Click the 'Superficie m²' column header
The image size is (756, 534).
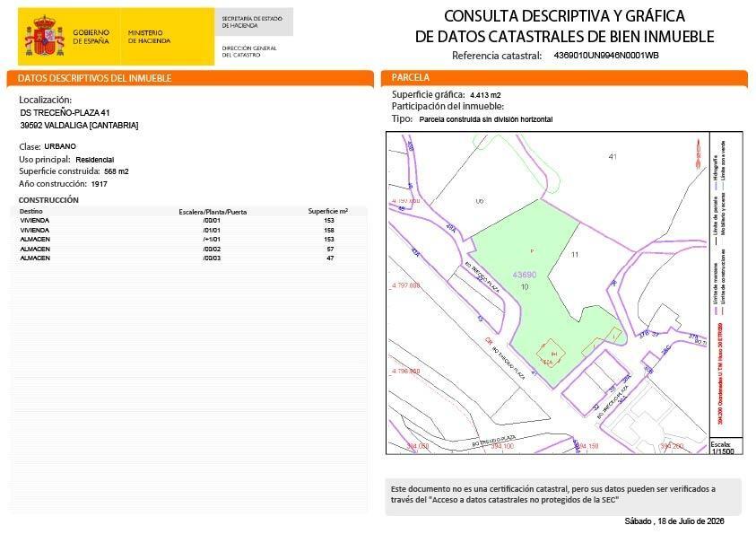pyautogui.click(x=328, y=211)
